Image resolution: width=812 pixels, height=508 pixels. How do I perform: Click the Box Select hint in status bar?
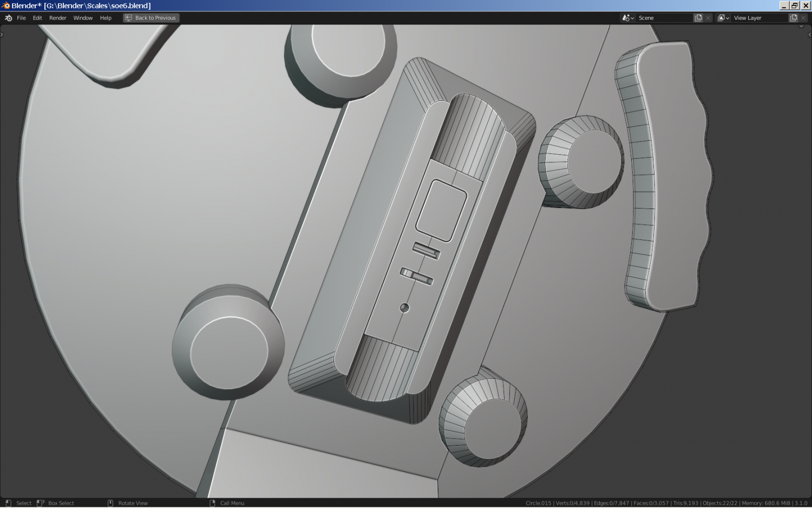(x=61, y=503)
